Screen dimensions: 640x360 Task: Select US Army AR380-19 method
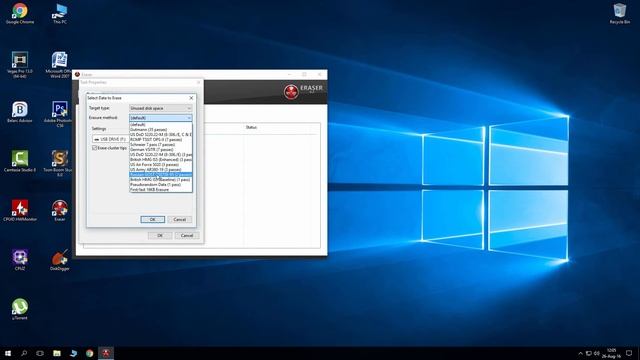click(160, 169)
